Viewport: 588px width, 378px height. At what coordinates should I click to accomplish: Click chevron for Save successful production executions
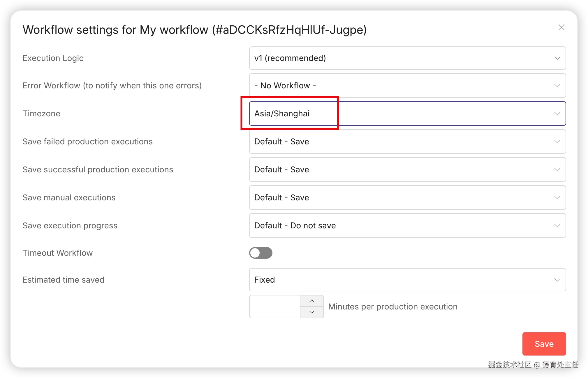click(x=557, y=169)
